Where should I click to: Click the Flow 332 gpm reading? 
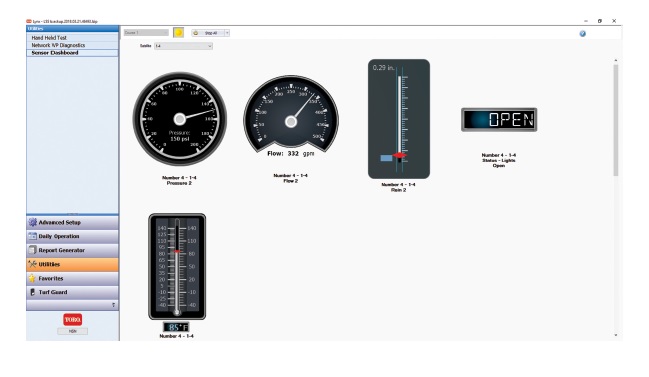coord(290,154)
